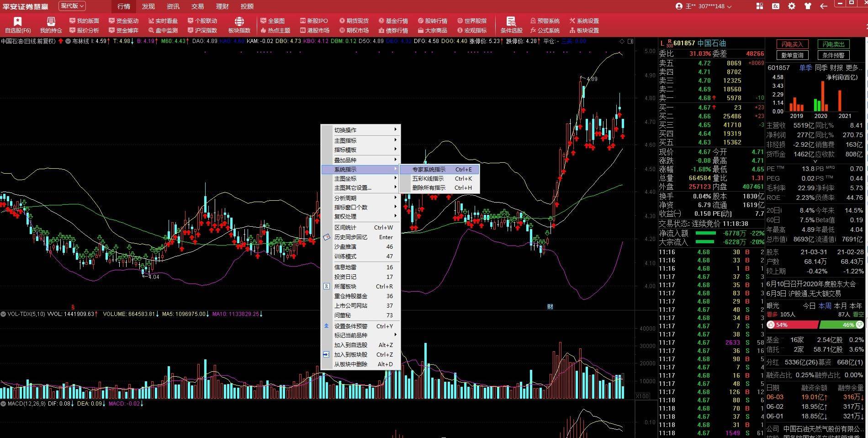868x438 pixels.
Task: Open 基金行情 toolbar item
Action: pos(393,21)
